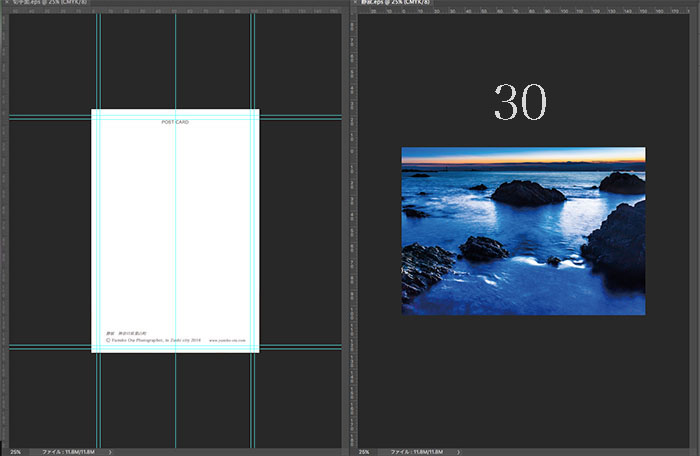This screenshot has height=456, width=700.
Task: Click the vertical ruler of right window
Action: (x=353, y=230)
